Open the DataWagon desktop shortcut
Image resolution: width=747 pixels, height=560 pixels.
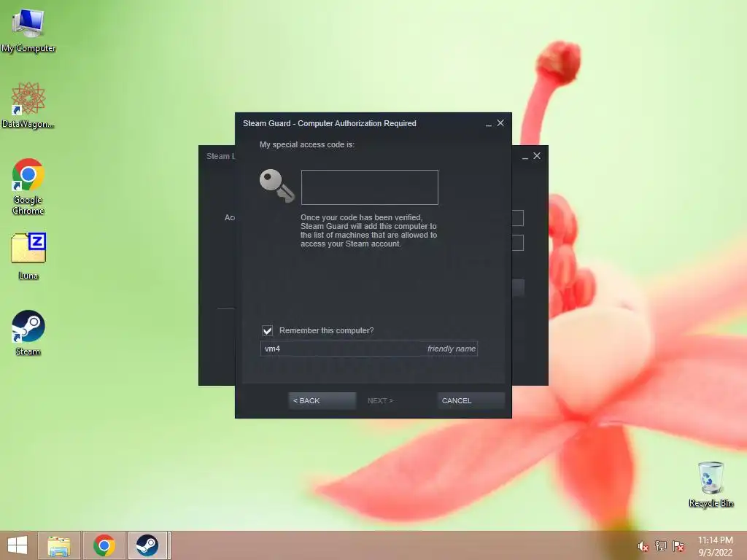(28, 106)
